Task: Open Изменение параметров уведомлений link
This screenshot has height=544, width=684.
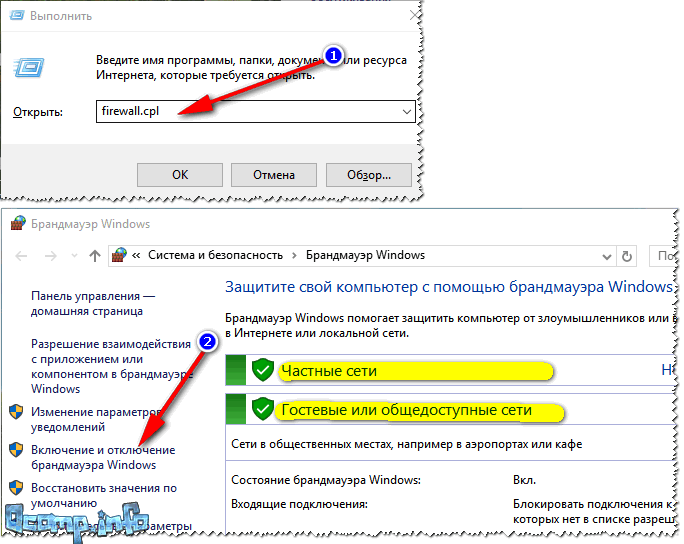Action: (x=96, y=419)
